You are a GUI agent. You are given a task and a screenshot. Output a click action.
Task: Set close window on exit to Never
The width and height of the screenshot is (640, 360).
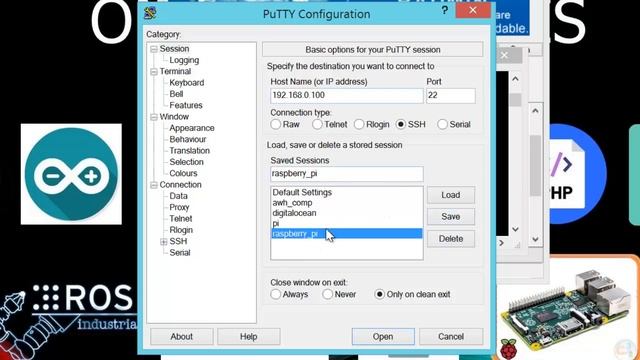[x=327, y=294]
